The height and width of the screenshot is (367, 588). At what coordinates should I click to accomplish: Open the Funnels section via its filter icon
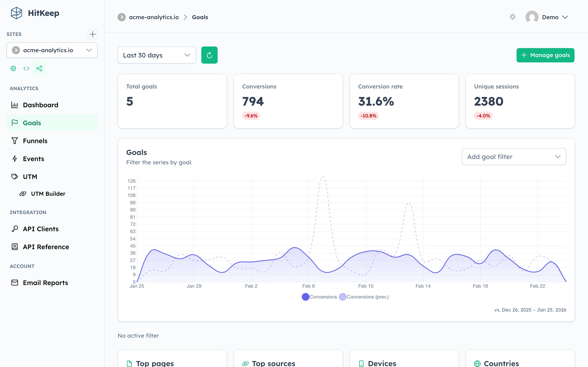click(x=15, y=140)
